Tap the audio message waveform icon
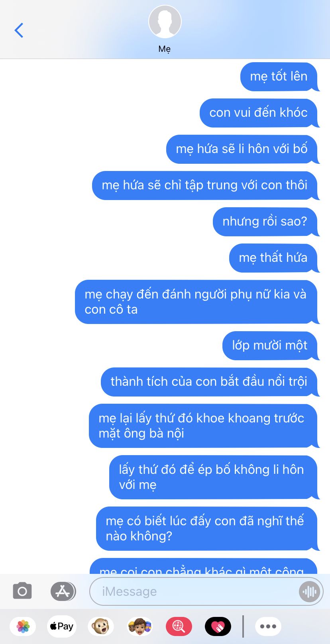This screenshot has height=644, width=330. [x=309, y=591]
